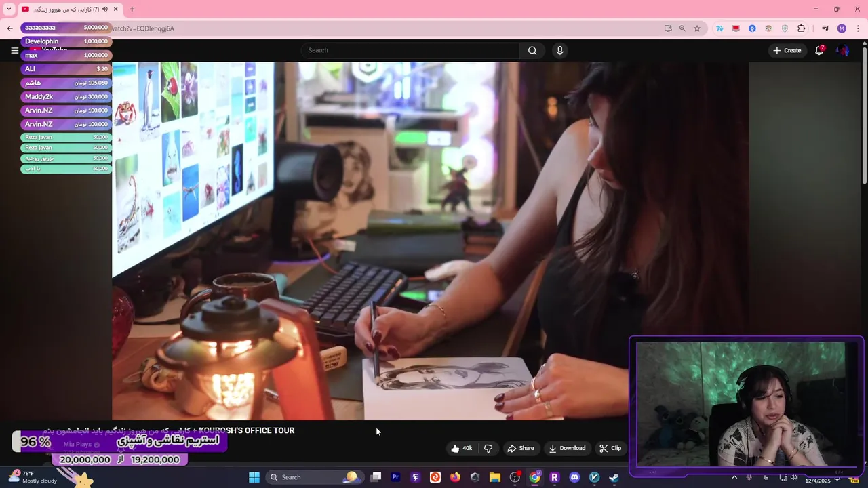Screen dimensions: 868x488
Task: Open the YouTube hamburger guide menu
Action: 14,50
